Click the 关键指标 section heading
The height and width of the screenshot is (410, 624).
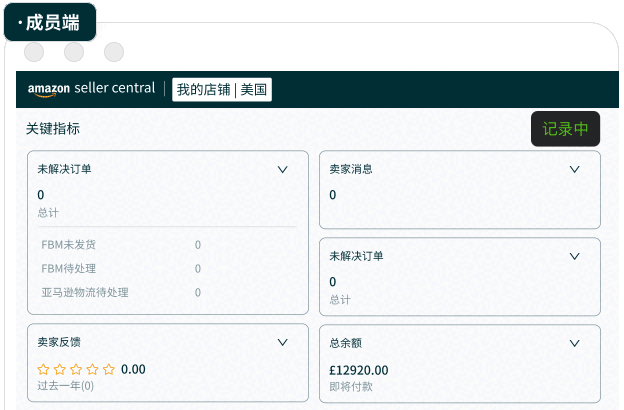(x=53, y=129)
